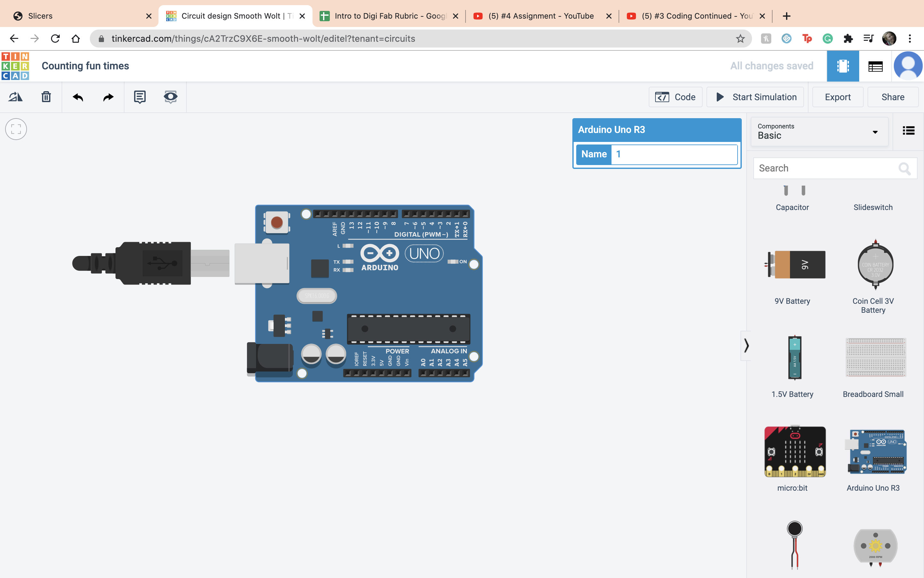Click the Tinkercad logo
This screenshot has height=578, width=924.
pyautogui.click(x=15, y=66)
